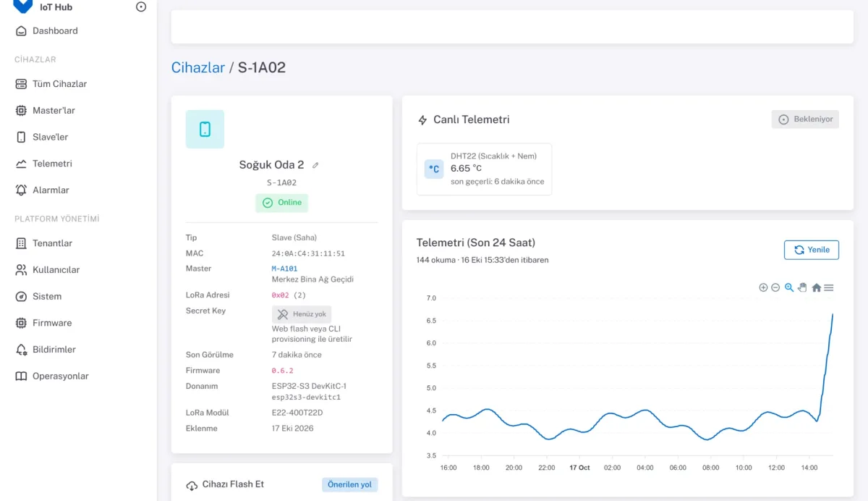Click the device icon above Soğuk Oda 2
This screenshot has height=501, width=868.
point(205,129)
